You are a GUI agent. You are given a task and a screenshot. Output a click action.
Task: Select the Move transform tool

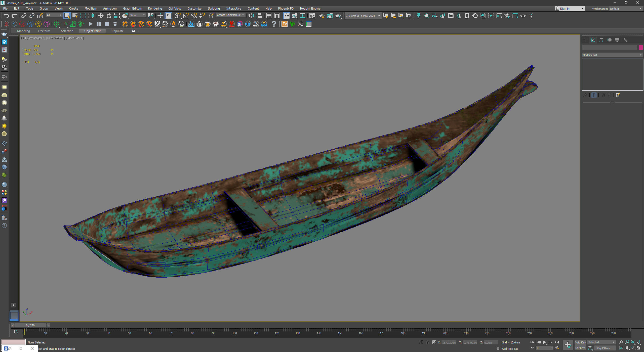tap(101, 16)
